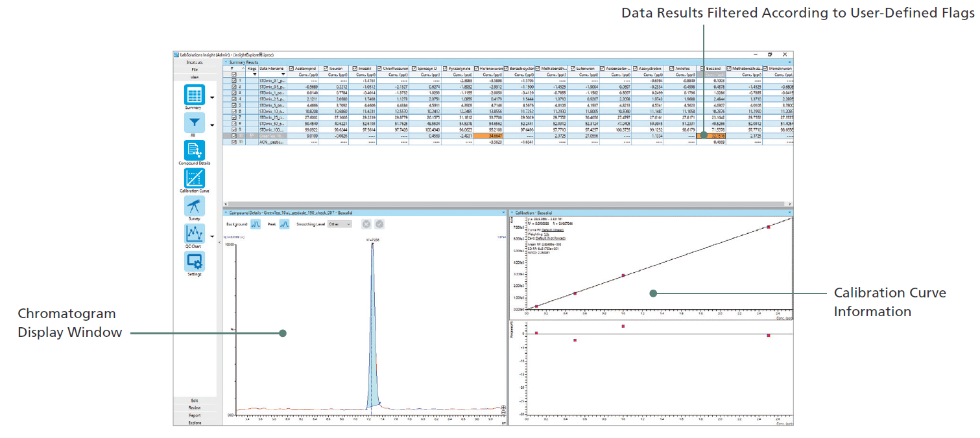Open the File section in sidebar
Screen dimensions: 980x438
[x=194, y=70]
